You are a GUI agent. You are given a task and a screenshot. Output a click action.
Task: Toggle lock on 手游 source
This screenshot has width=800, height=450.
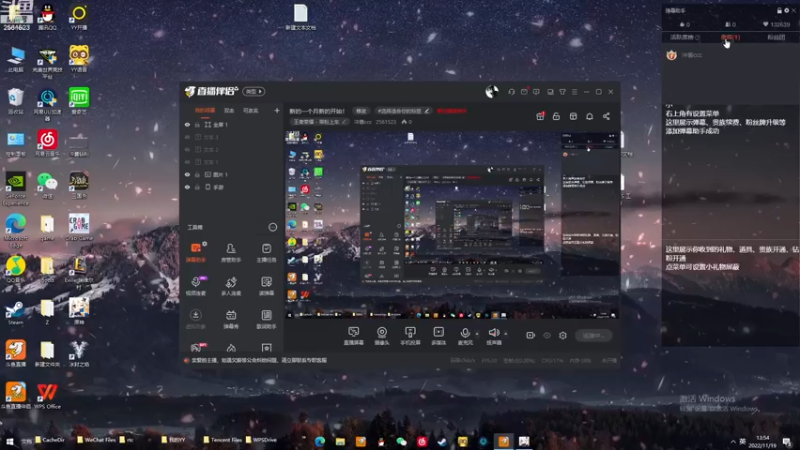(197, 187)
